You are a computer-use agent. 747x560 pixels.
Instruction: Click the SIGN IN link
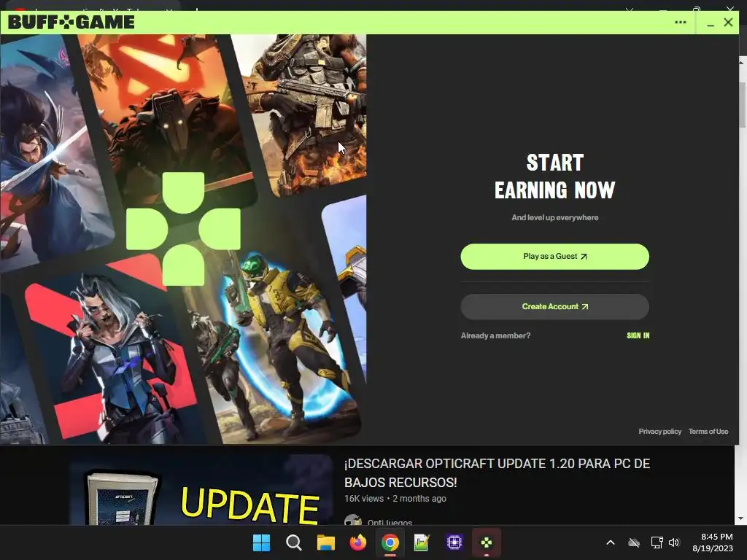coord(638,335)
